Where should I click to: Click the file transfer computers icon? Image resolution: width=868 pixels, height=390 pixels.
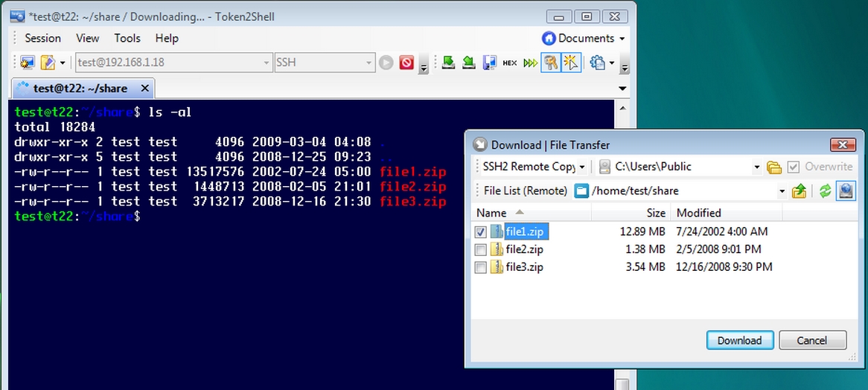click(489, 63)
